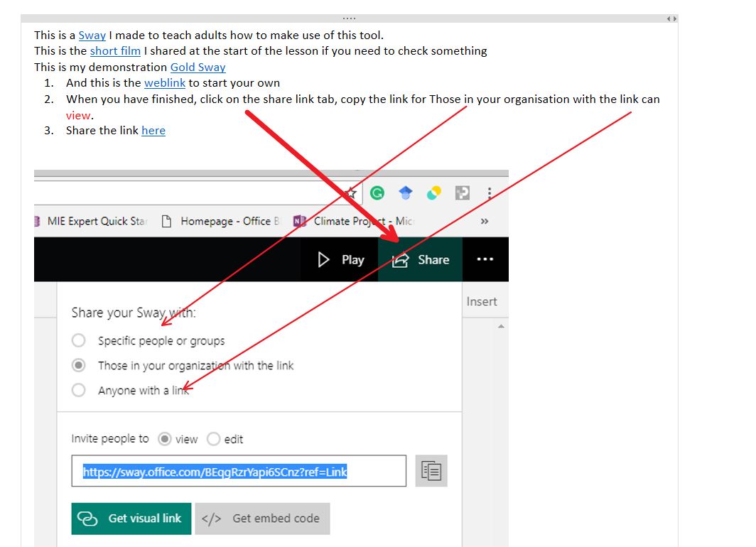Click the highlighted Sway share URL field
The image size is (756, 547).
point(238,472)
